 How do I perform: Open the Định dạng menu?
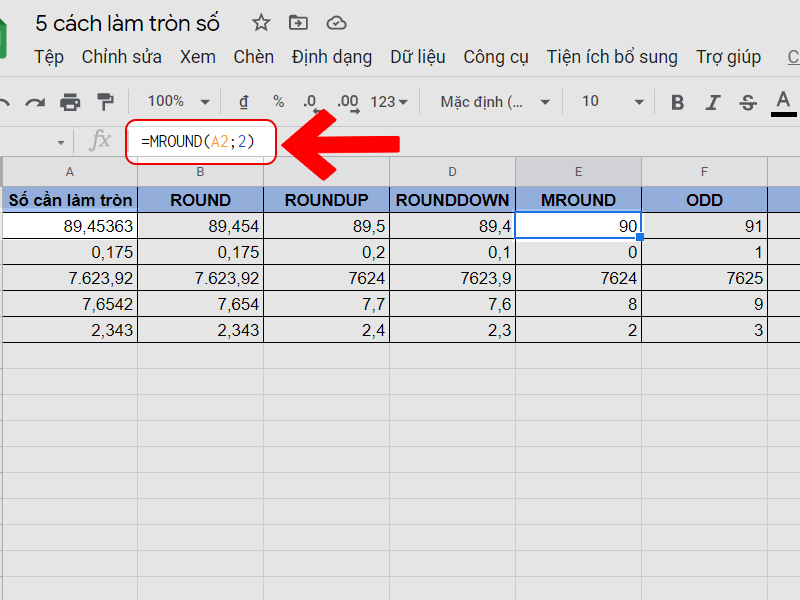(331, 57)
